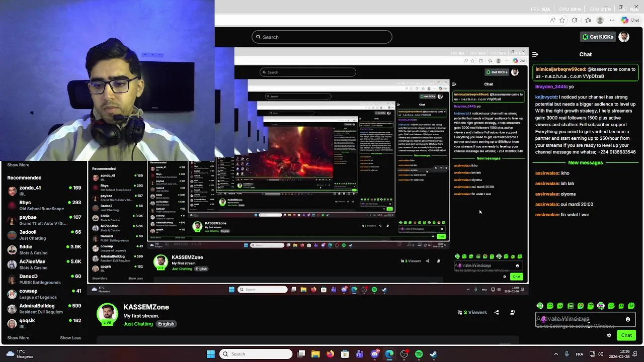Open the weather widget 17°C Nuageux
Viewport: 644px width, 362px height.
click(20, 354)
